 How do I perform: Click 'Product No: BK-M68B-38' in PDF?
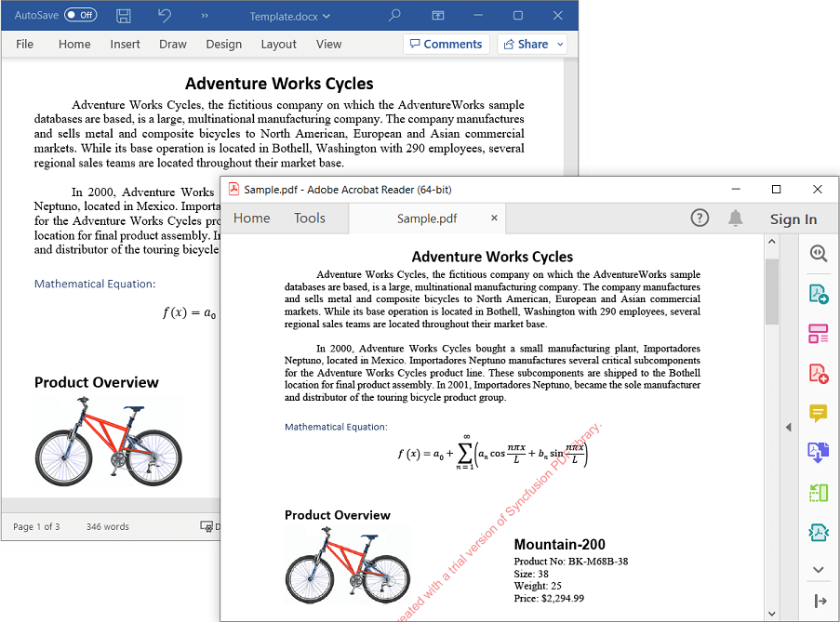click(x=571, y=562)
